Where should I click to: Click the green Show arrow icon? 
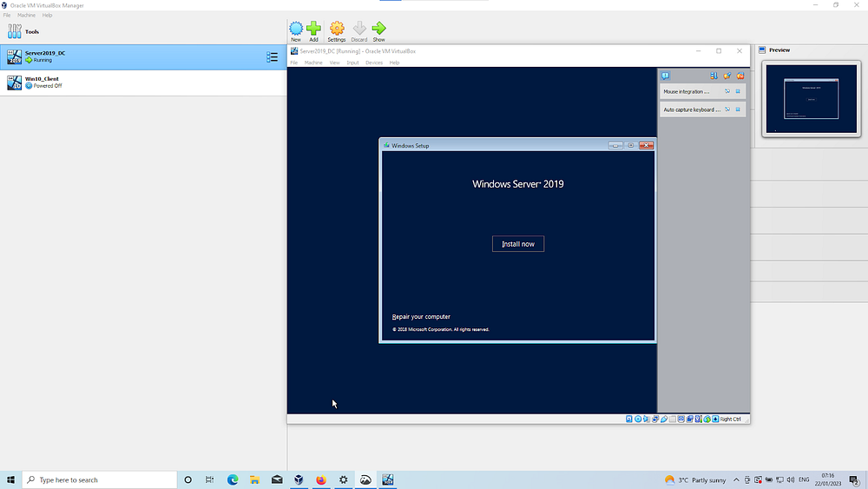378,31
